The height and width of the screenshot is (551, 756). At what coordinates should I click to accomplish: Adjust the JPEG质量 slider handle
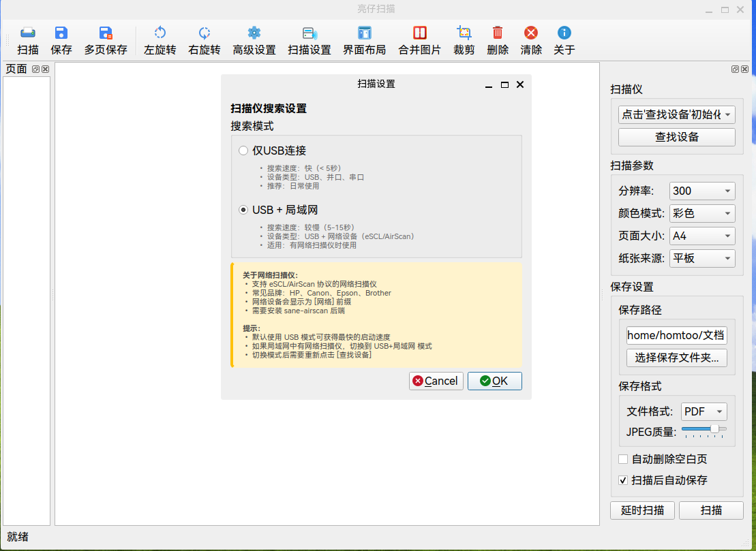[x=715, y=428]
